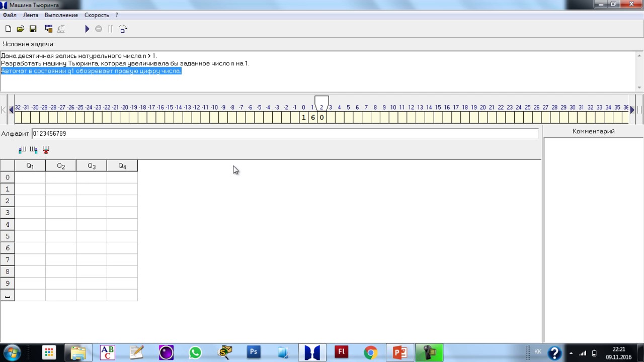The height and width of the screenshot is (362, 644).
Task: Click the stop execution icon
Action: pos(99,29)
